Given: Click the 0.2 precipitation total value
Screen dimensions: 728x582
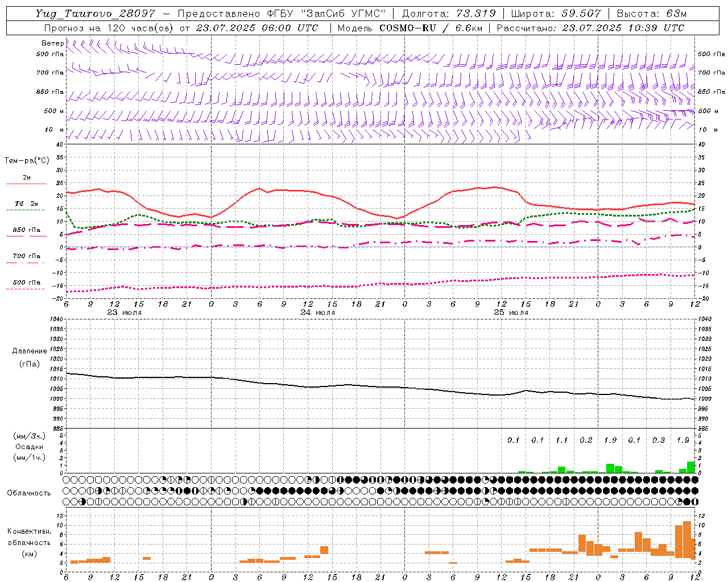Looking at the screenshot, I should click(x=586, y=440).
